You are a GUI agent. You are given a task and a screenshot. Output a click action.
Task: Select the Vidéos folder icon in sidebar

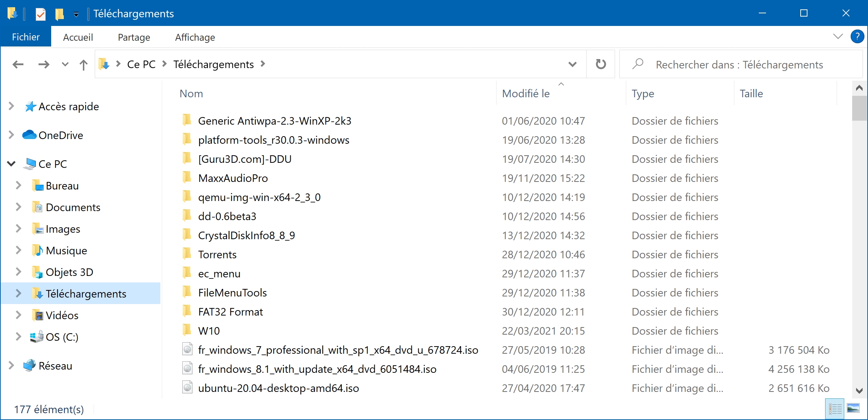[38, 315]
